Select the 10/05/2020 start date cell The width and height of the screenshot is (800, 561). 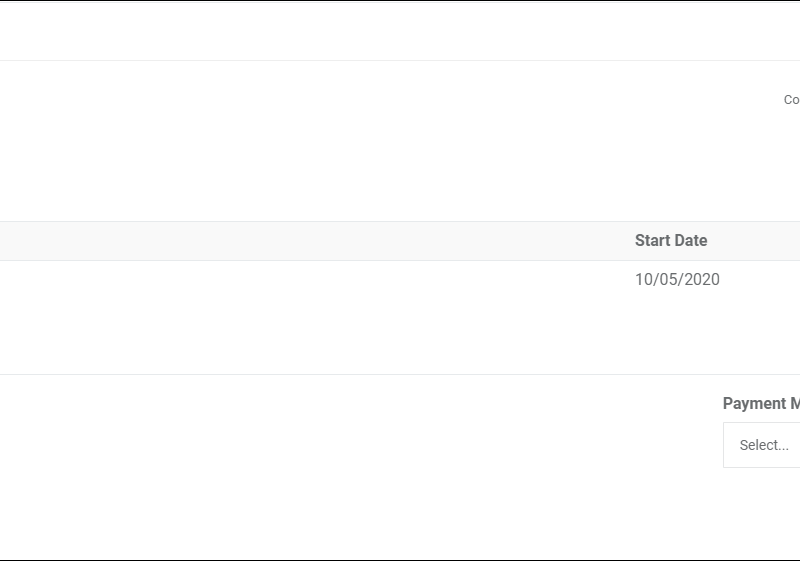677,280
